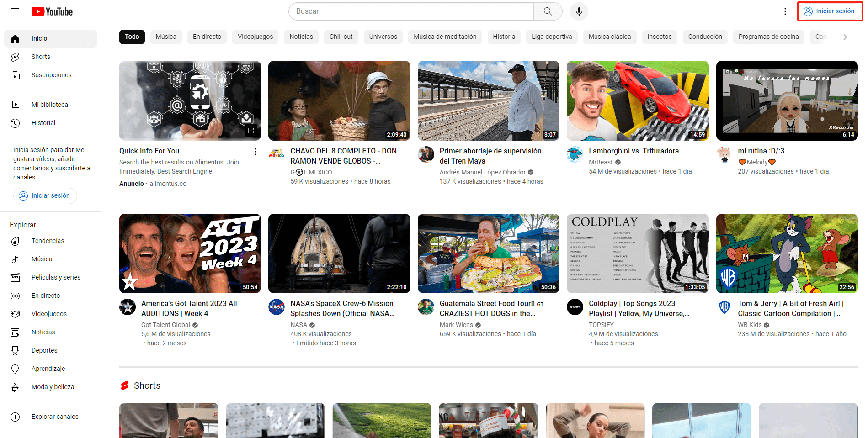Start voice search with microphone icon

pyautogui.click(x=579, y=11)
